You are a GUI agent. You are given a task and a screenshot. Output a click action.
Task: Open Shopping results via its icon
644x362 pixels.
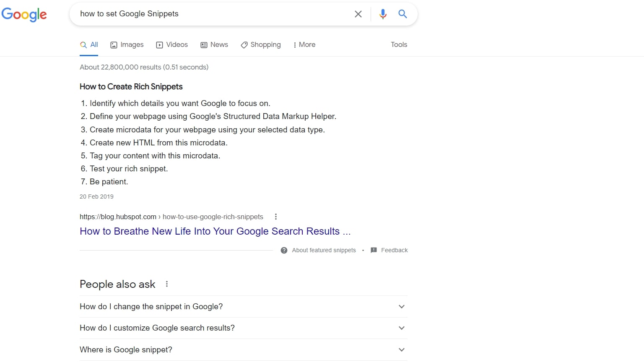coord(244,44)
